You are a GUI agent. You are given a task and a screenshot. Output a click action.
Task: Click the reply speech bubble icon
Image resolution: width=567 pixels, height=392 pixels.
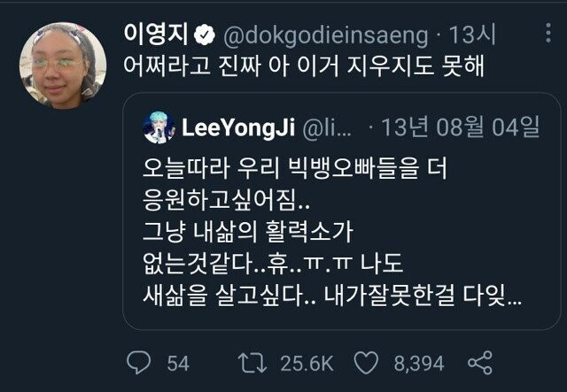point(141,363)
